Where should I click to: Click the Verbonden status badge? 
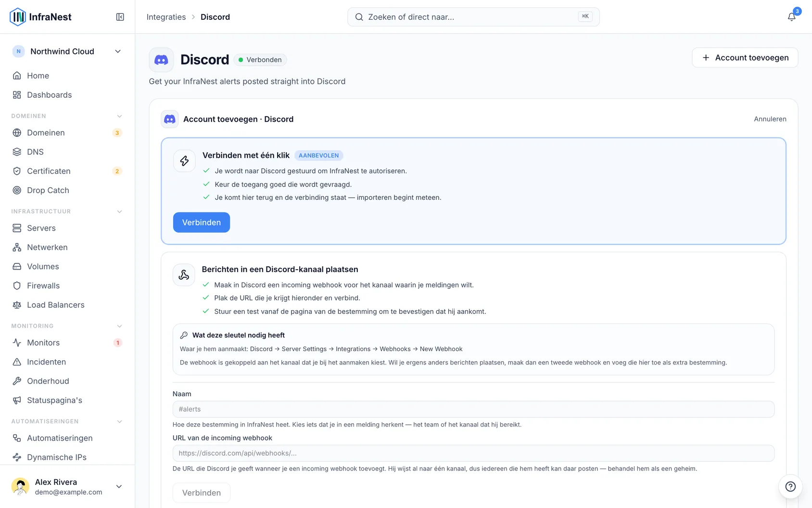(260, 60)
